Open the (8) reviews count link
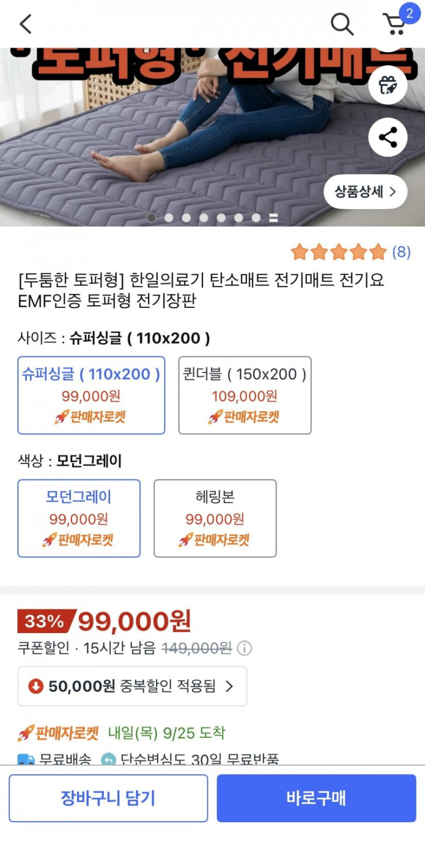Image resolution: width=425 pixels, height=868 pixels. 401,251
